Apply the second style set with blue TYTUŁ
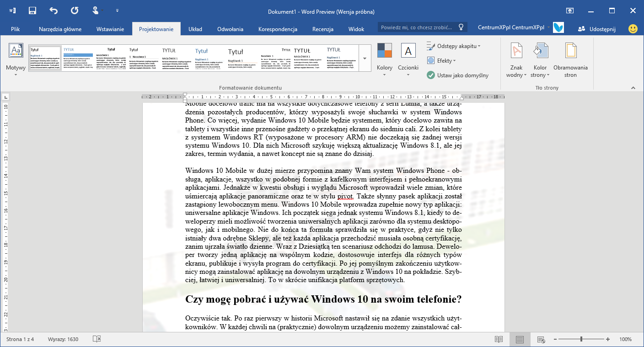This screenshot has width=644, height=347. [78, 58]
